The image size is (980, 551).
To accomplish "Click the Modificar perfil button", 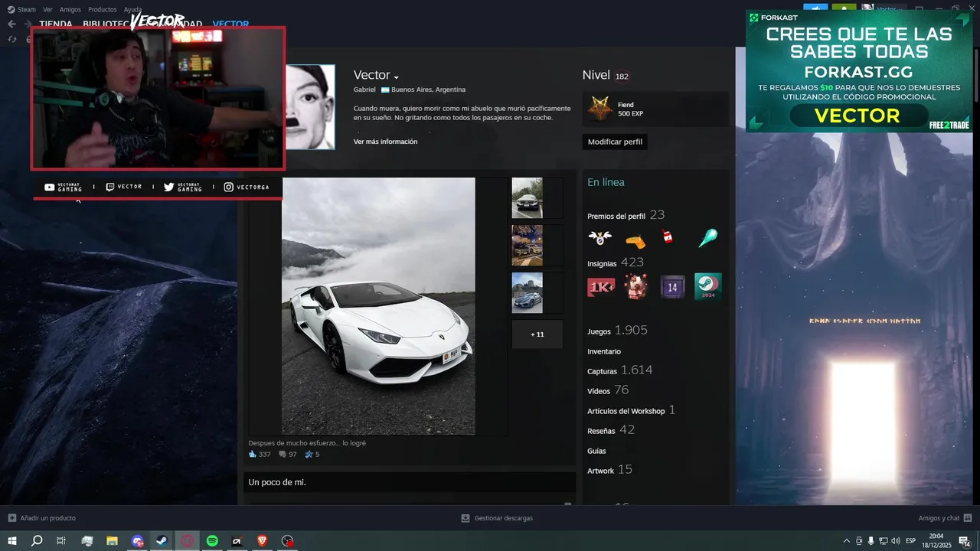I will coord(615,142).
